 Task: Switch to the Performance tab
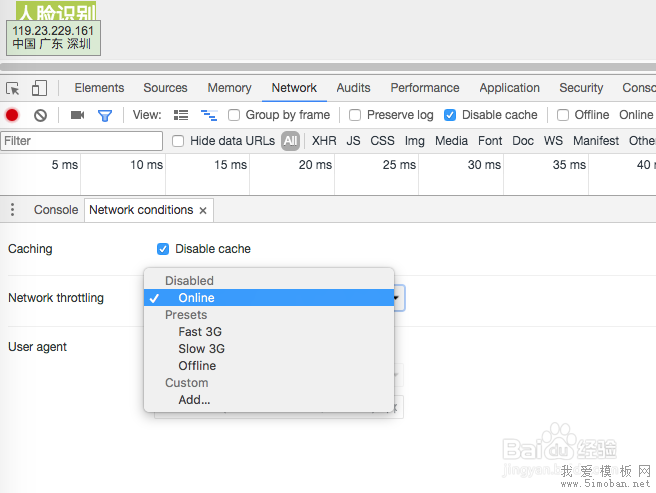(x=424, y=88)
